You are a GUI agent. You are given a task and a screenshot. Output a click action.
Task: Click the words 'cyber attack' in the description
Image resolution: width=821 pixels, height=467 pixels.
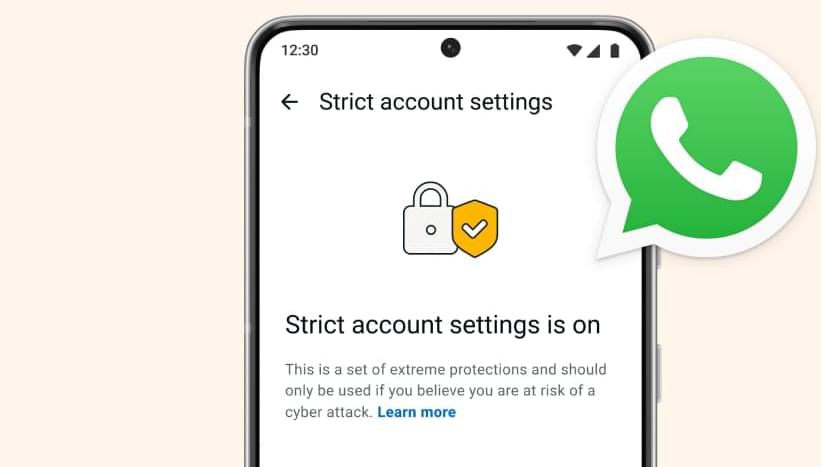(x=328, y=413)
